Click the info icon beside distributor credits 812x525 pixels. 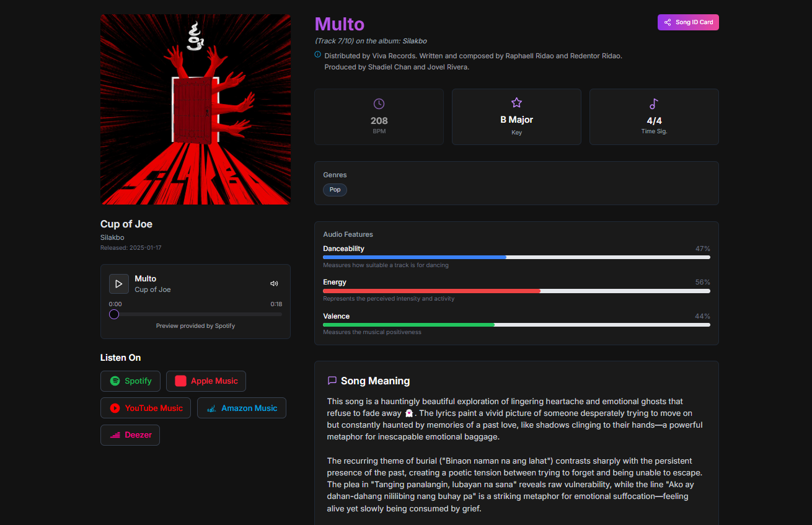point(318,55)
